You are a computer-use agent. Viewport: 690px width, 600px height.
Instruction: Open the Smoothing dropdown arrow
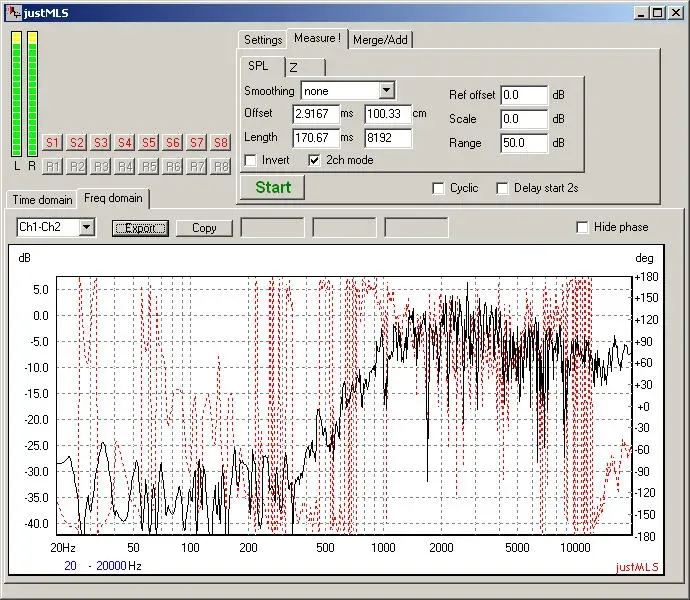386,91
